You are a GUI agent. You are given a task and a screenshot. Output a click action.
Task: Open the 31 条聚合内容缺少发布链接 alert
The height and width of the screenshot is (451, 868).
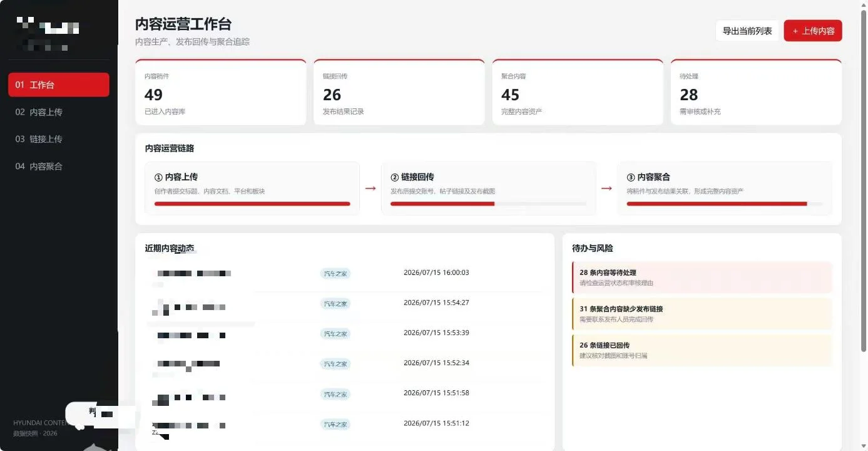tap(702, 314)
